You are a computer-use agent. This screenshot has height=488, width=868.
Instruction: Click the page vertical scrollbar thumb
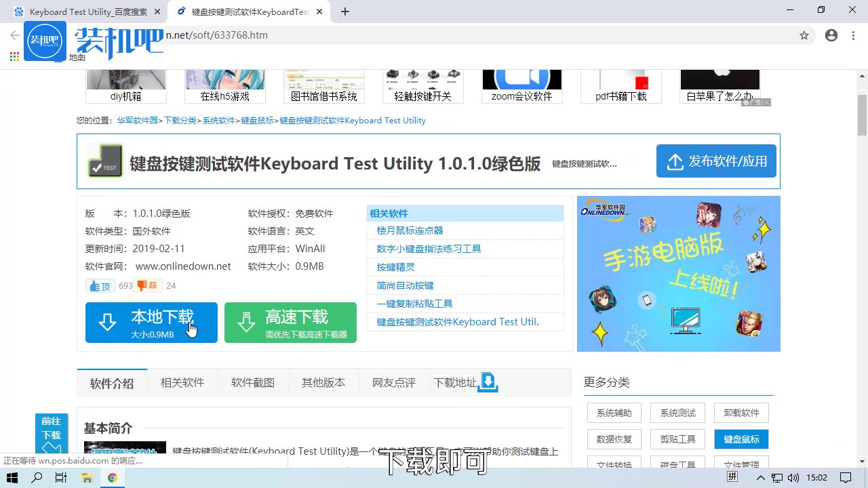pyautogui.click(x=862, y=115)
